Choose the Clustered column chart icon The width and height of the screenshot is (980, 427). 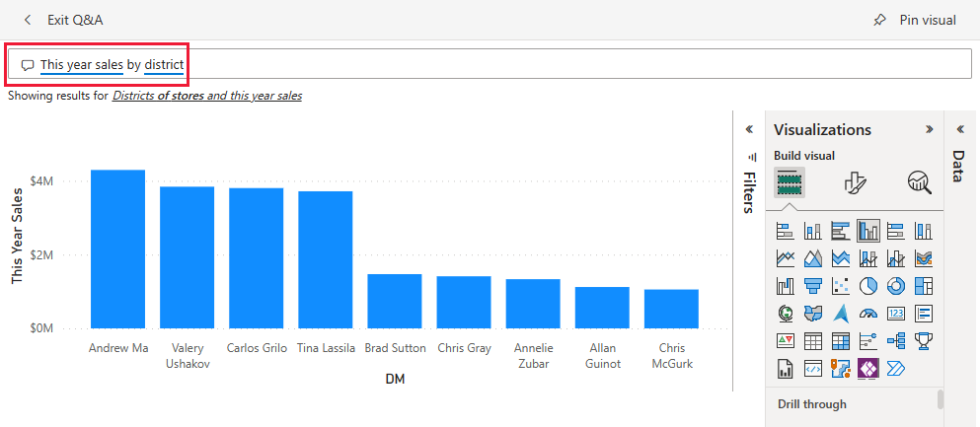click(x=868, y=232)
